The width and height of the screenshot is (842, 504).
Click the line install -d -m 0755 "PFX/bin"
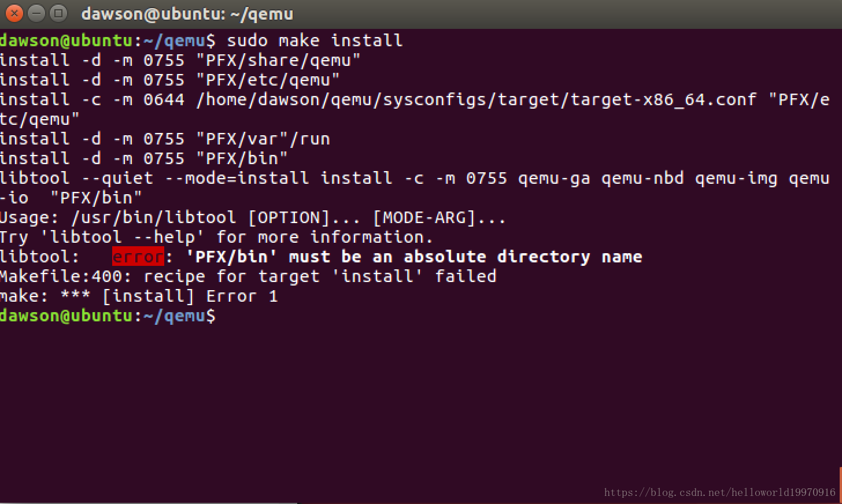coord(144,158)
